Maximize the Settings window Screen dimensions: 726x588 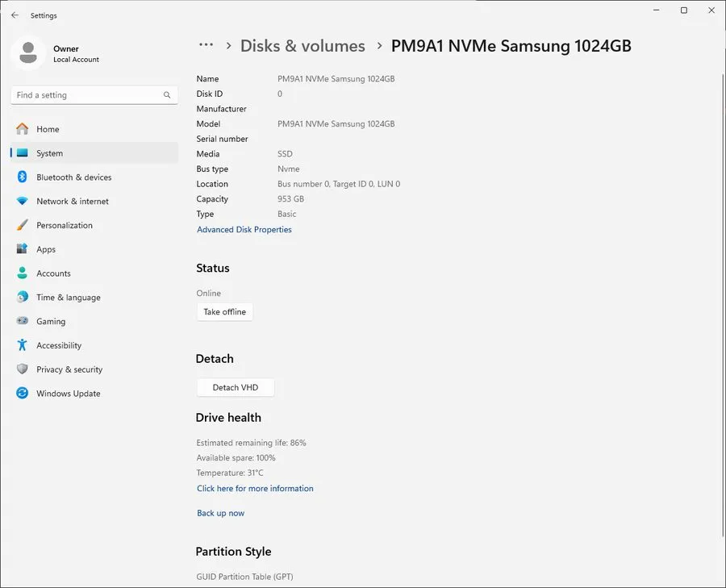(684, 10)
